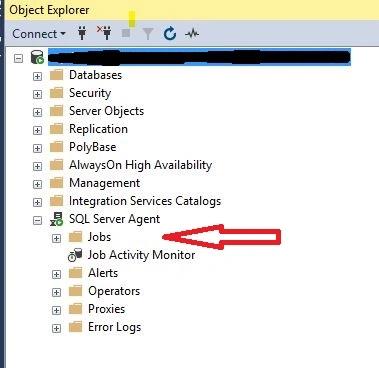Expand the PolyBase node

click(x=37, y=148)
